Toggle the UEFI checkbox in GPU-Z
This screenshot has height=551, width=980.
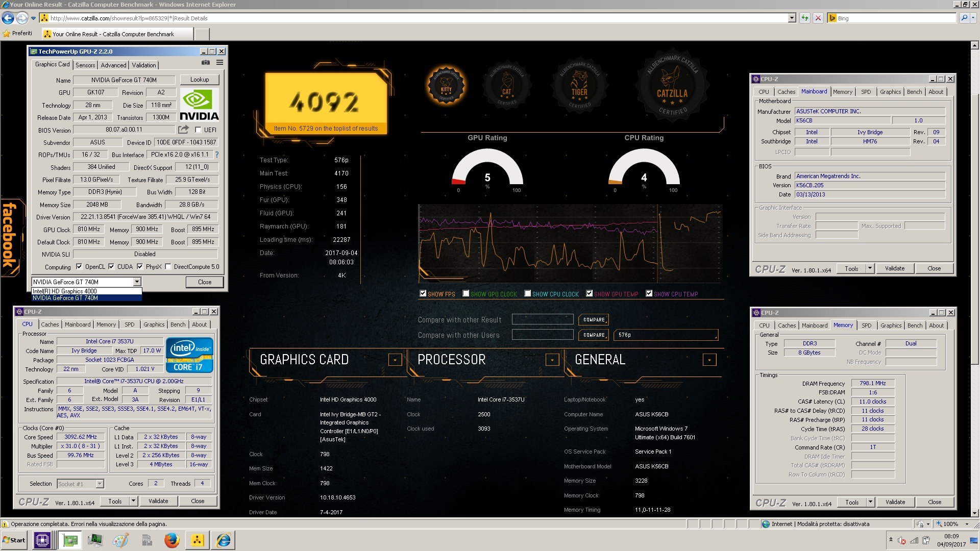[x=199, y=130]
